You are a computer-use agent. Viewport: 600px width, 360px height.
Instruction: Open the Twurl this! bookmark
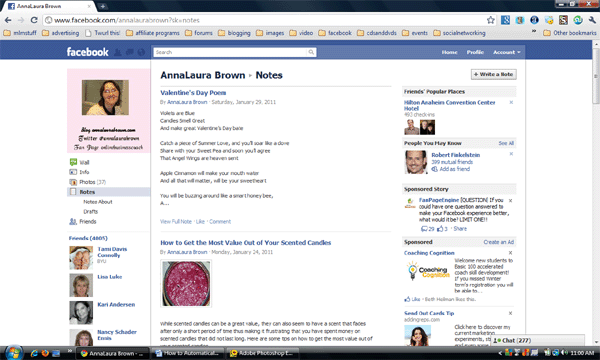pos(103,33)
